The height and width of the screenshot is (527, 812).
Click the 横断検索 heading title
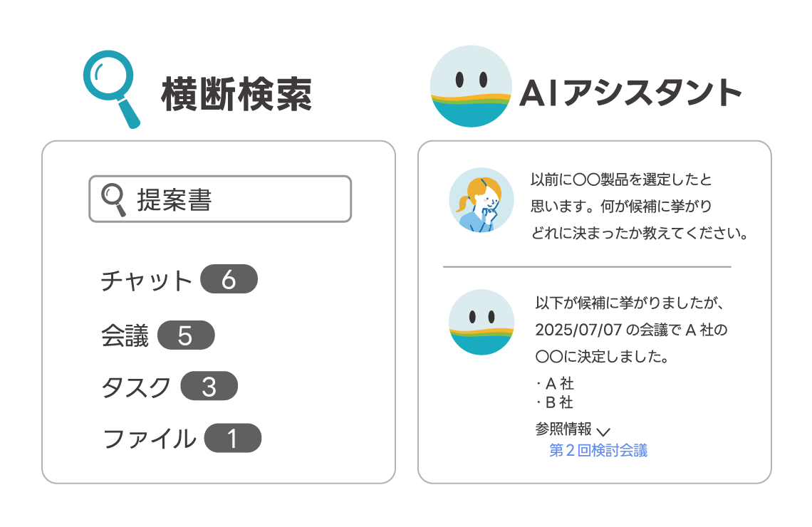click(236, 94)
